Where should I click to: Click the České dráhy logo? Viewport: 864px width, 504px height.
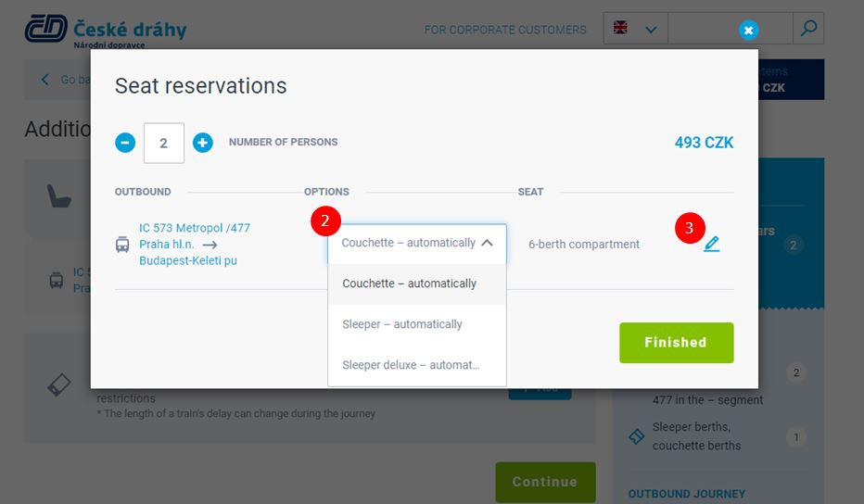coord(106,31)
